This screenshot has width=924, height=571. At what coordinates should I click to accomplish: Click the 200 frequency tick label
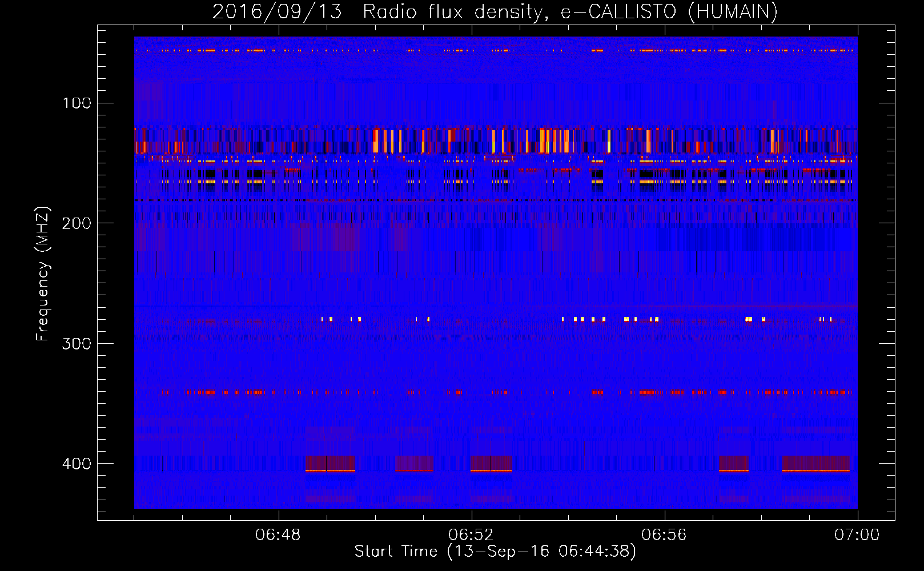pyautogui.click(x=77, y=223)
